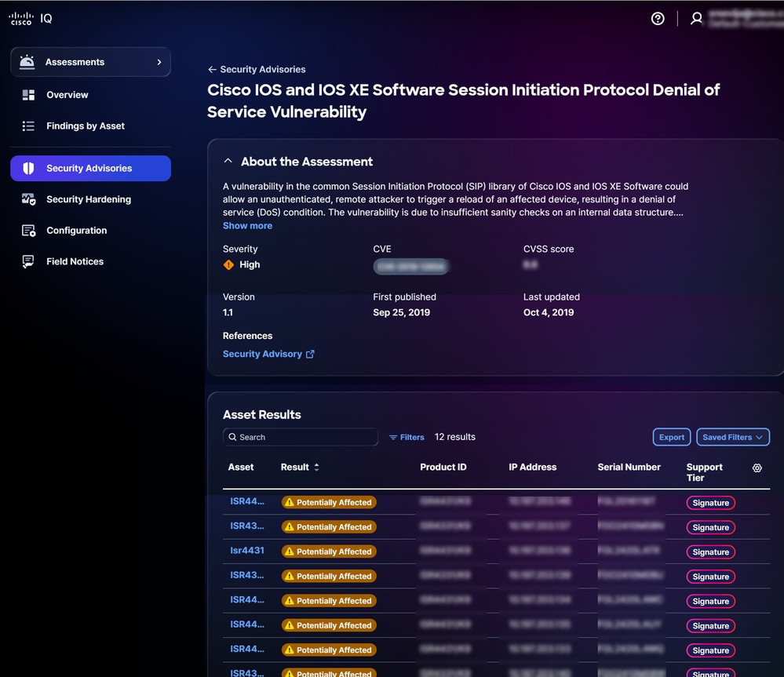This screenshot has width=784, height=677.
Task: Click Potentially Affected badge in Isr4431 row
Action: pos(329,551)
